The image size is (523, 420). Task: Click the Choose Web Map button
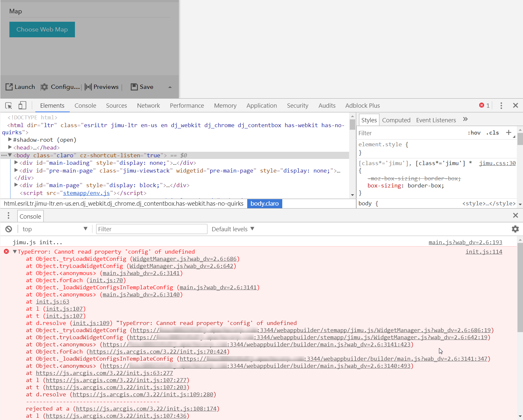(42, 30)
